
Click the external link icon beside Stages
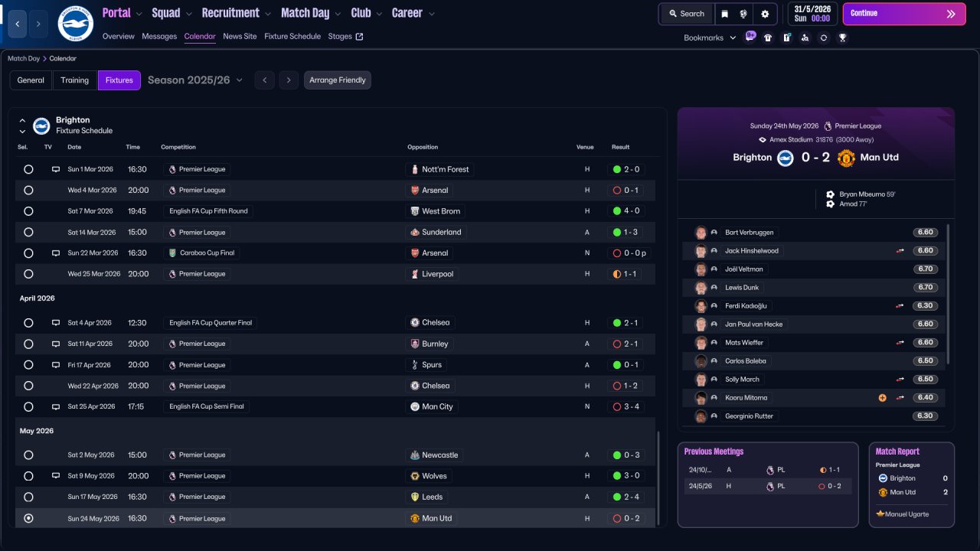coord(360,37)
